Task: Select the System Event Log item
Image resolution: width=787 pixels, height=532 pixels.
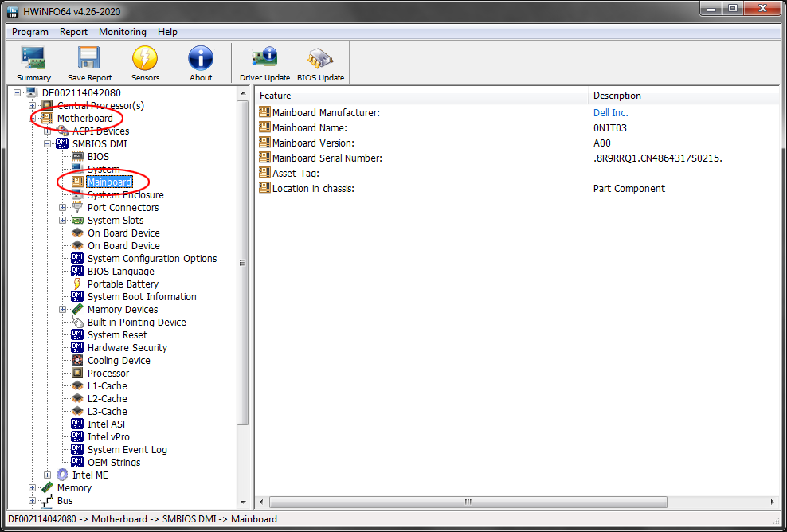Action: (127, 450)
